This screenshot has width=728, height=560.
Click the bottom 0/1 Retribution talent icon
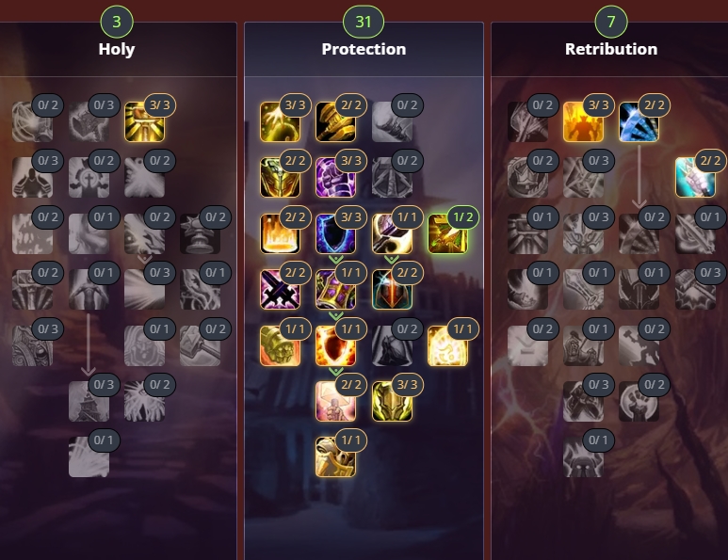pos(583,457)
